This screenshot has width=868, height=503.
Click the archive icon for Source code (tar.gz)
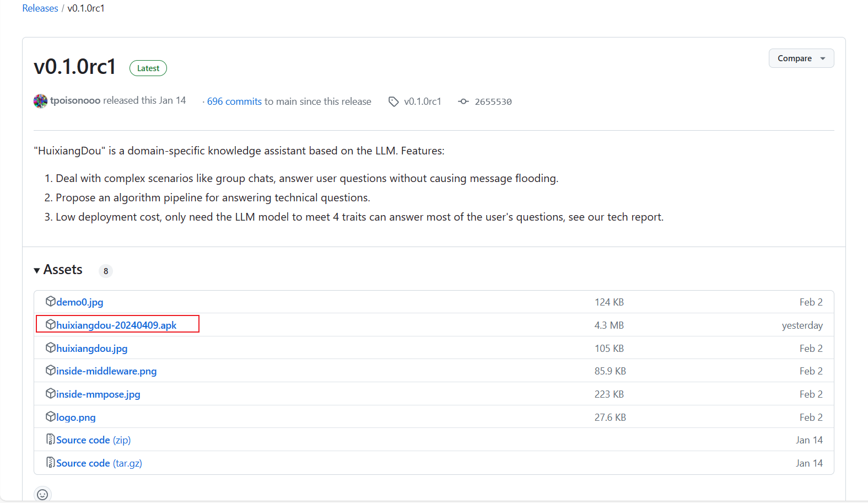[x=51, y=463]
